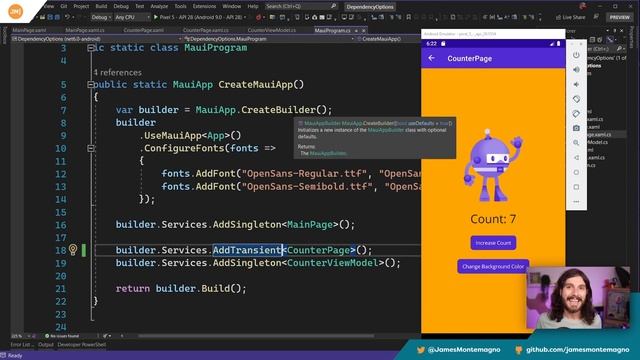Open the Pixel 5 device target dropdown arrow
The width and height of the screenshot is (640, 360).
point(245,17)
